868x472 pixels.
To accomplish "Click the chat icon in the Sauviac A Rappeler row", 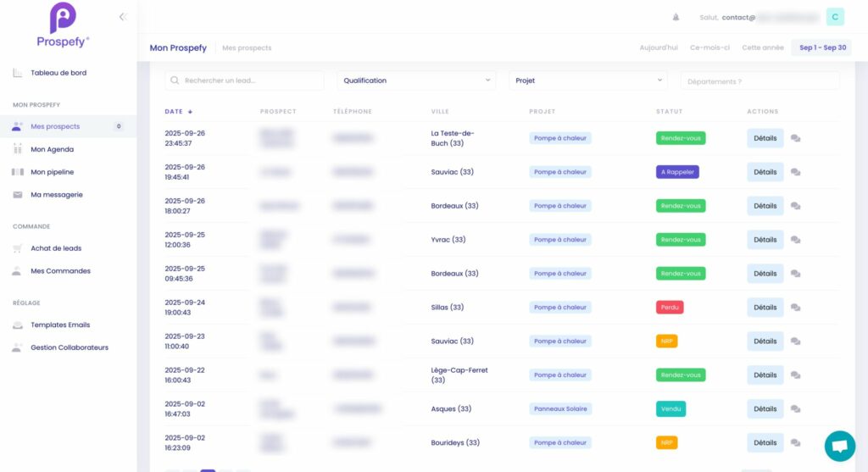I will (795, 172).
